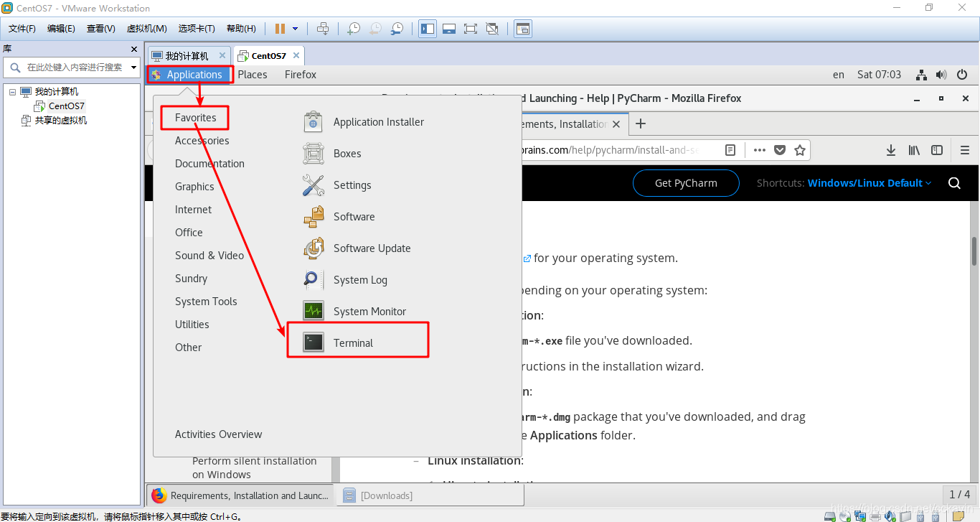Select the Sundry category

coord(191,279)
